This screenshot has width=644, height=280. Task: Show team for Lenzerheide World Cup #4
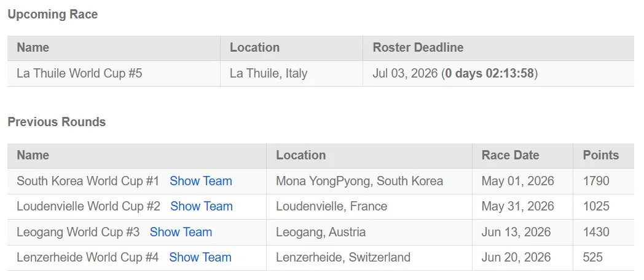pyautogui.click(x=200, y=257)
